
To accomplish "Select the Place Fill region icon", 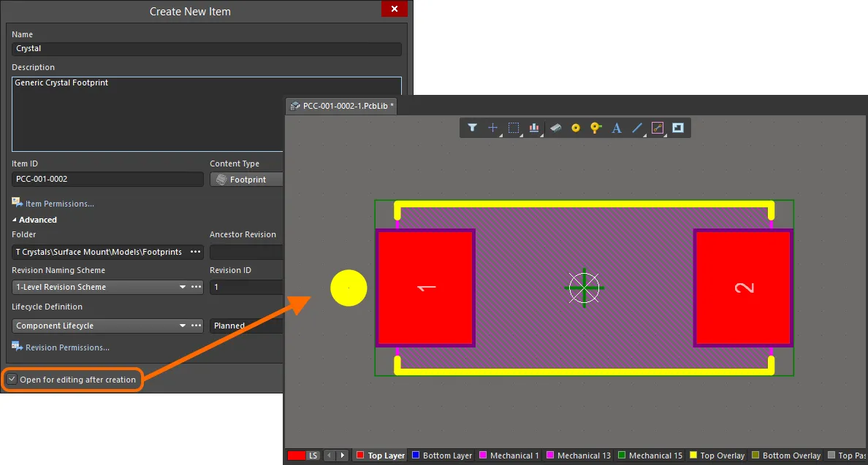I will tap(678, 128).
